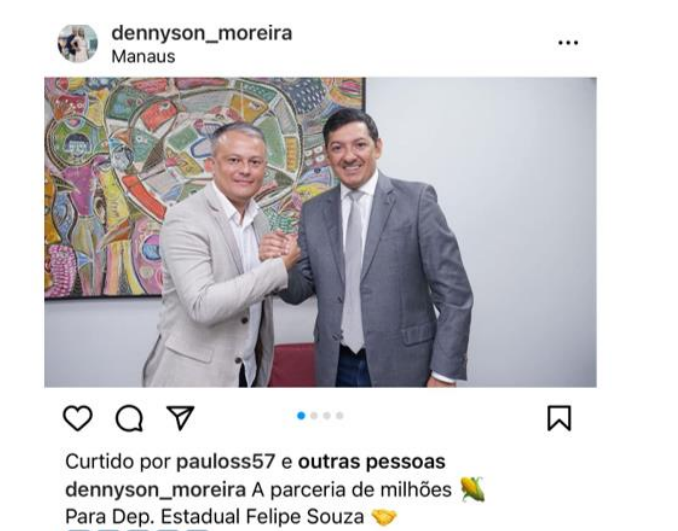Open the Manaus location tag
Screen dimensions: 678x531
(143, 57)
